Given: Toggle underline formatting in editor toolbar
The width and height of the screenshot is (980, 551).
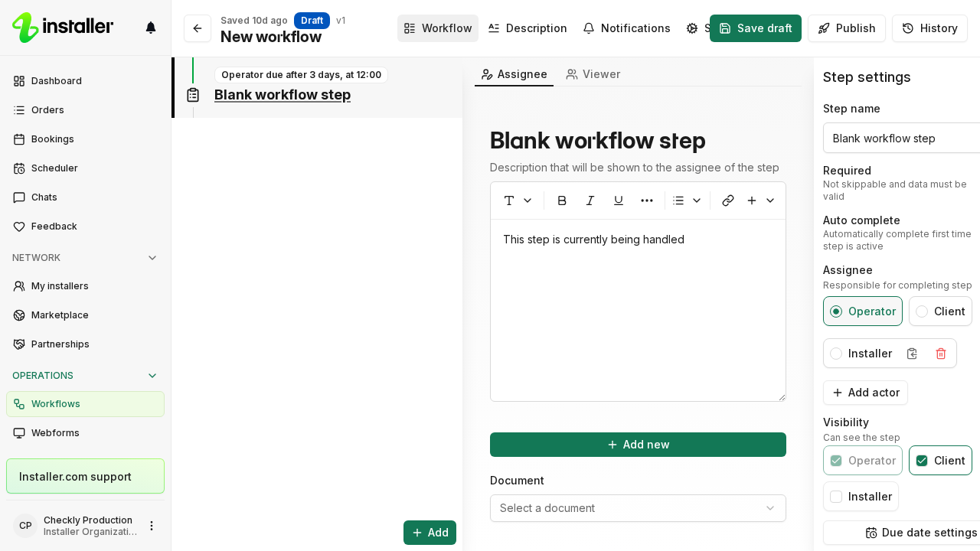Looking at the screenshot, I should [x=619, y=201].
